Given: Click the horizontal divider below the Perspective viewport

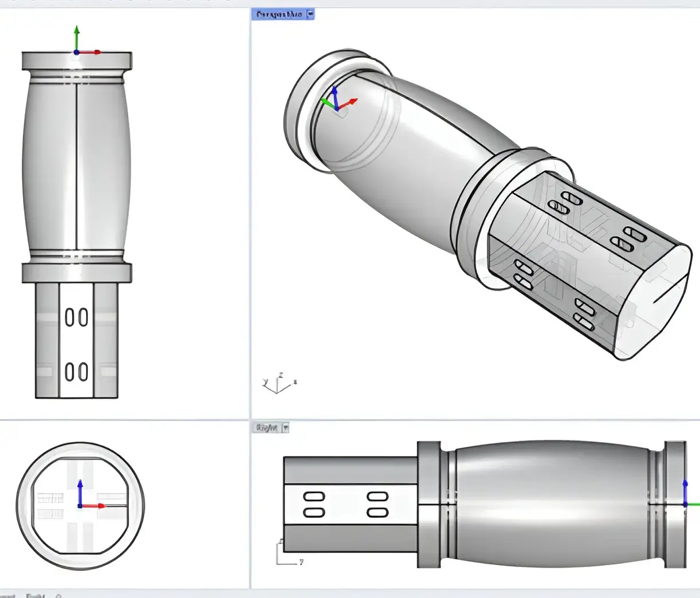Looking at the screenshot, I should tap(475, 419).
